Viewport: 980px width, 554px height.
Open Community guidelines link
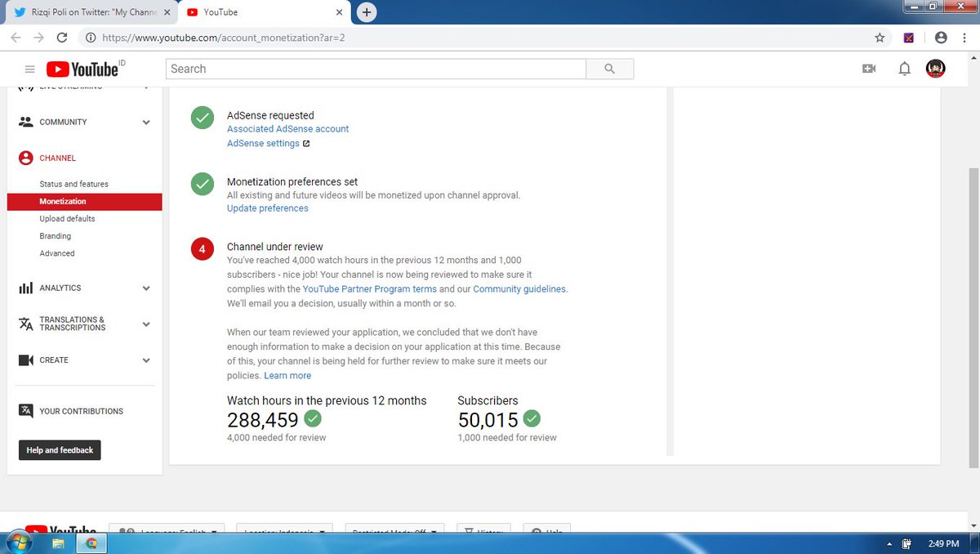pos(519,289)
